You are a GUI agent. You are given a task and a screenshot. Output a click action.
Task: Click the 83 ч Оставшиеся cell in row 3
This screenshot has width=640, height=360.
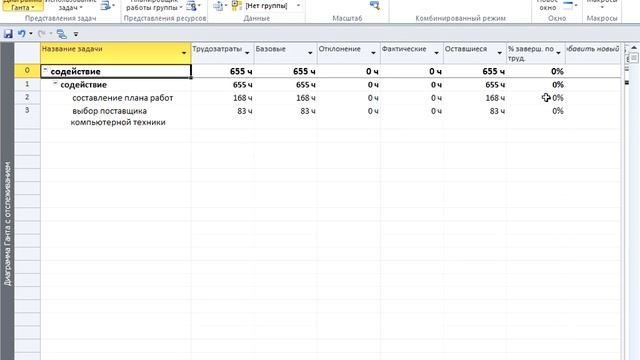click(475, 117)
